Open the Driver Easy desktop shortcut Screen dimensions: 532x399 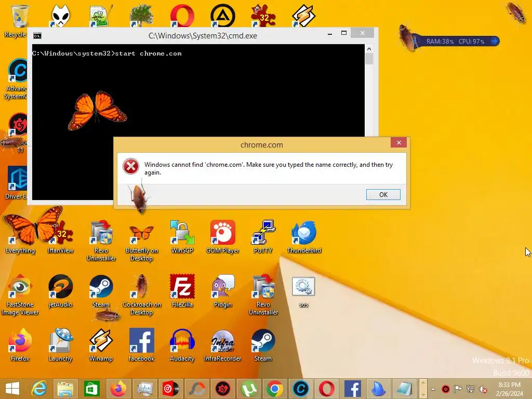point(17,182)
